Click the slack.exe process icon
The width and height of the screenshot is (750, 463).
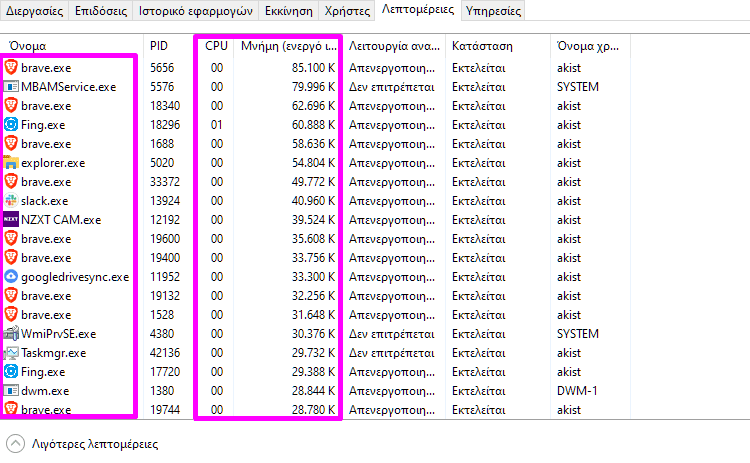[x=11, y=200]
